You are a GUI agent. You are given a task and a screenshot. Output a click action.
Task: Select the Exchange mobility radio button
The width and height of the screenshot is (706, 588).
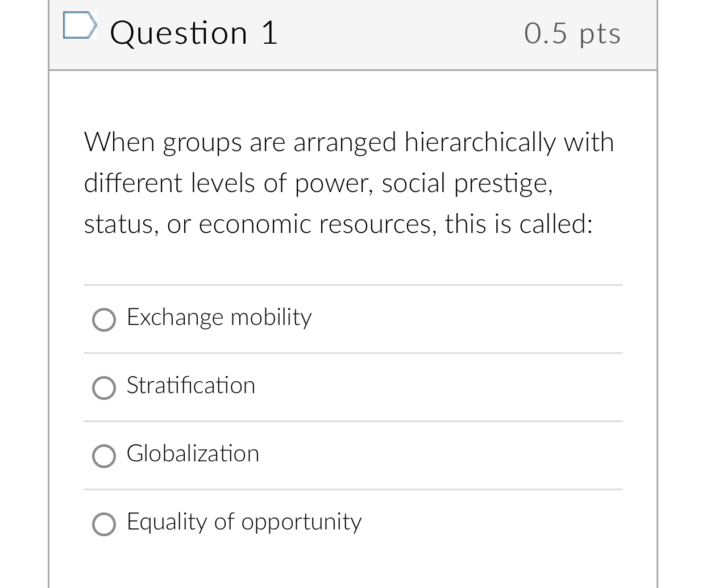click(104, 320)
